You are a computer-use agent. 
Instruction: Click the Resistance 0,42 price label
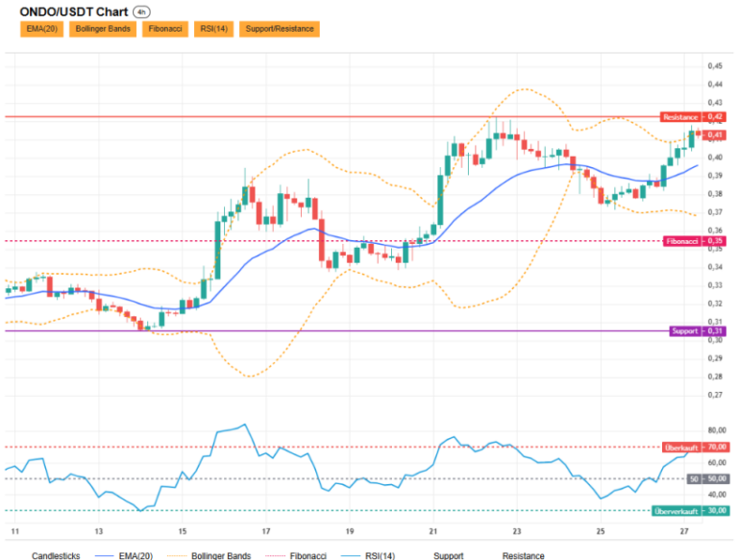(693, 116)
